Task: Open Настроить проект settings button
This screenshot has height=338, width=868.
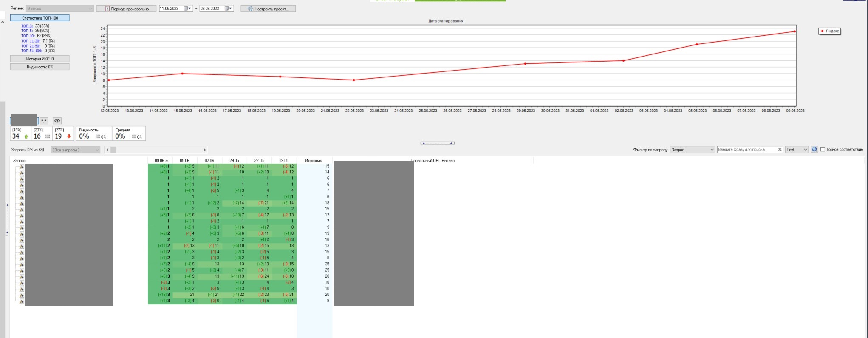Action: click(x=268, y=9)
